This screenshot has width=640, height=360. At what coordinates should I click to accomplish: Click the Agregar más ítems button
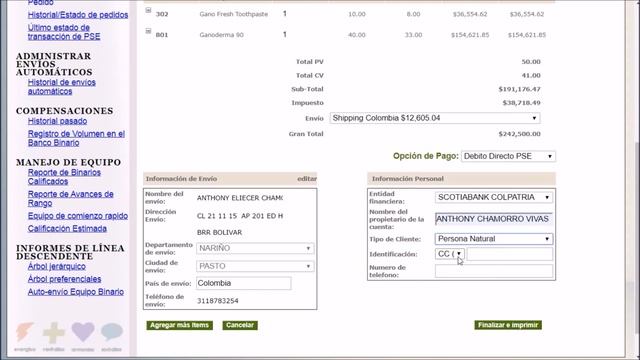point(180,325)
